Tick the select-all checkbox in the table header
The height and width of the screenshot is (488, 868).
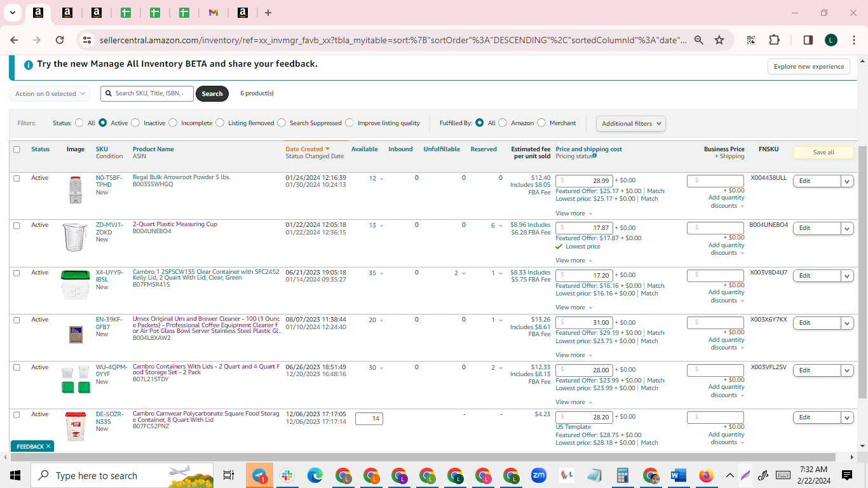click(x=17, y=149)
